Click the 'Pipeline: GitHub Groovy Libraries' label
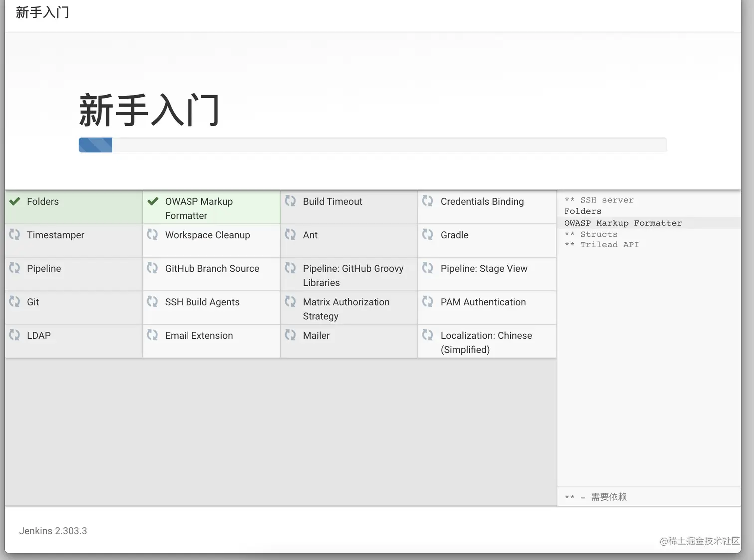Viewport: 754px width, 560px height. [x=353, y=275]
